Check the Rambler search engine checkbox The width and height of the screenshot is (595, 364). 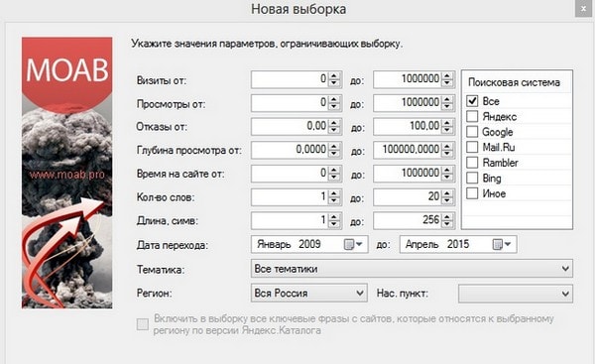(472, 163)
